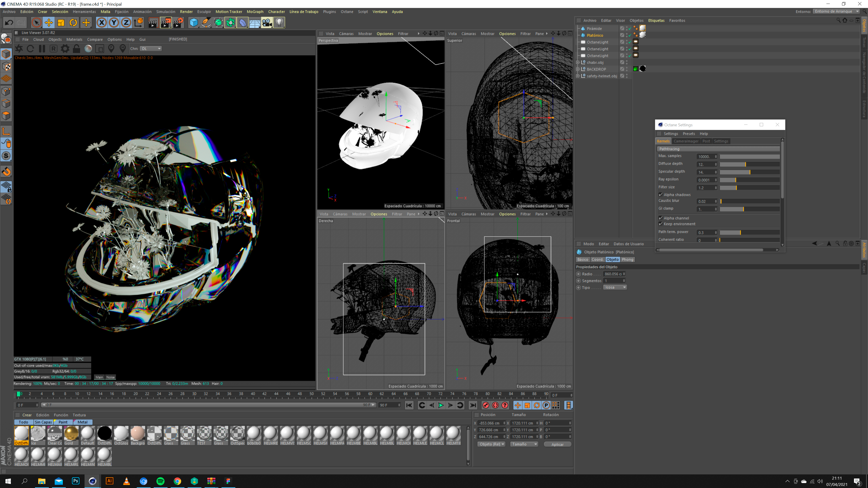Disable the Keep environment checkbox
This screenshot has height=488, width=868.
click(661, 224)
